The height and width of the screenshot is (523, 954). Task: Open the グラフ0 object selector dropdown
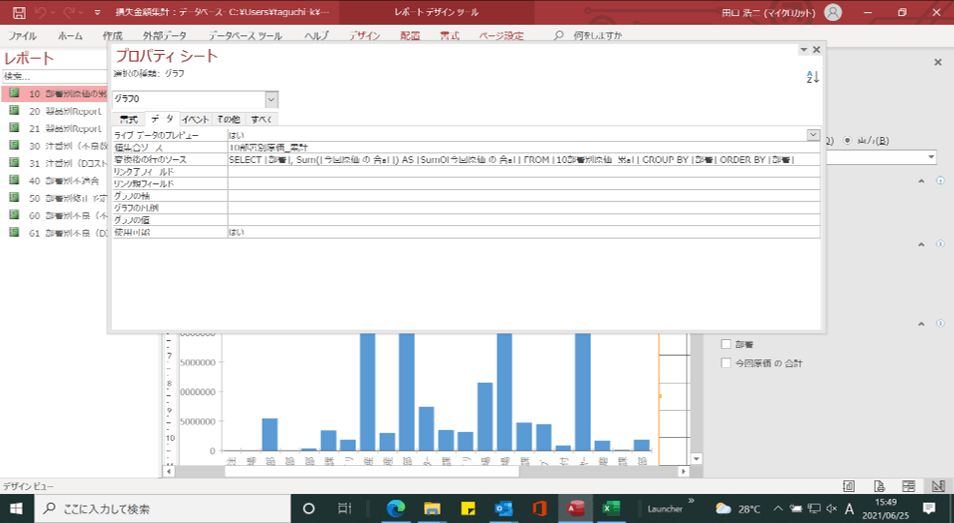(271, 99)
